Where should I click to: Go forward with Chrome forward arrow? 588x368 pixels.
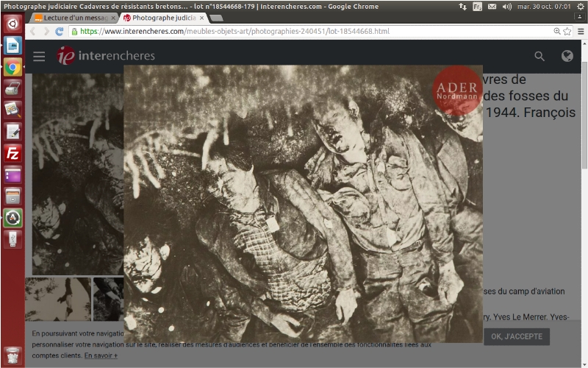(46, 32)
